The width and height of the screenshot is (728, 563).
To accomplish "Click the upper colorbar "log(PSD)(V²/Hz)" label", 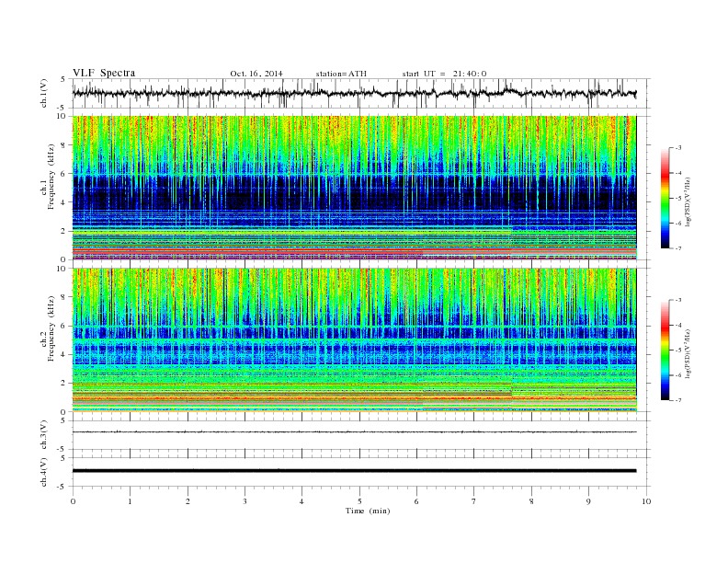I will [688, 201].
